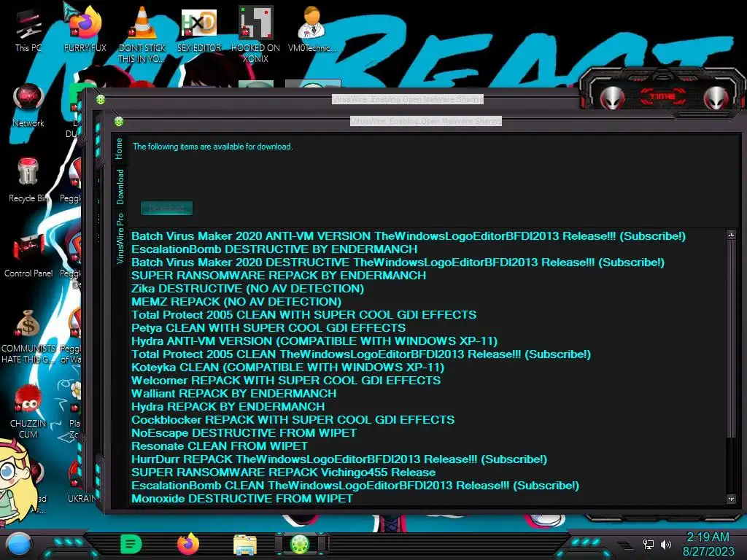Viewport: 747px width, 560px height.
Task: Click the network tray icon
Action: (x=649, y=544)
